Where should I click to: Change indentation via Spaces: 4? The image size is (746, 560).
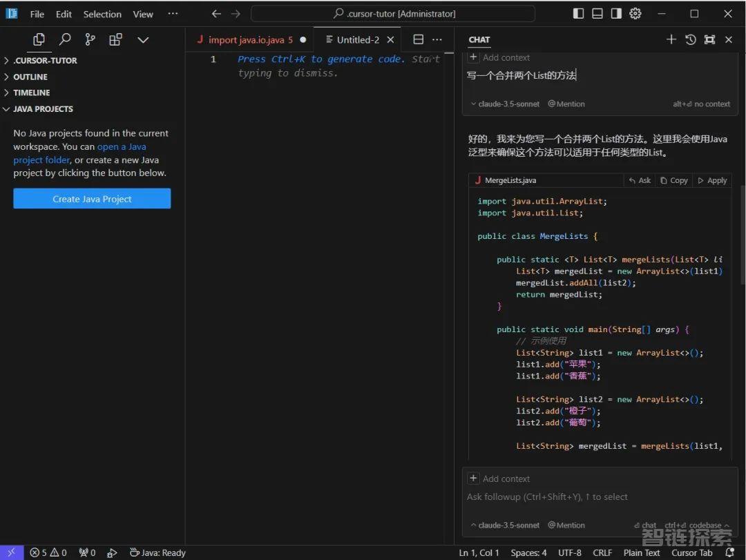[x=528, y=552]
